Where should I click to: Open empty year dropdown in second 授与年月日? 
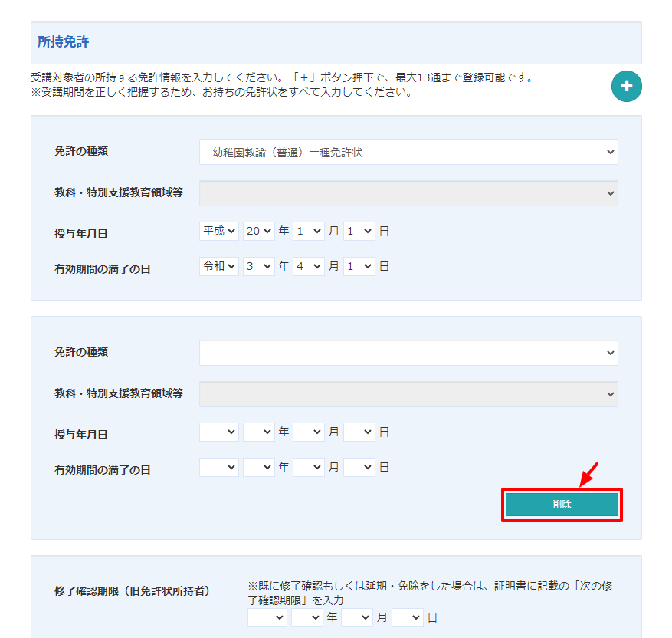point(258,432)
